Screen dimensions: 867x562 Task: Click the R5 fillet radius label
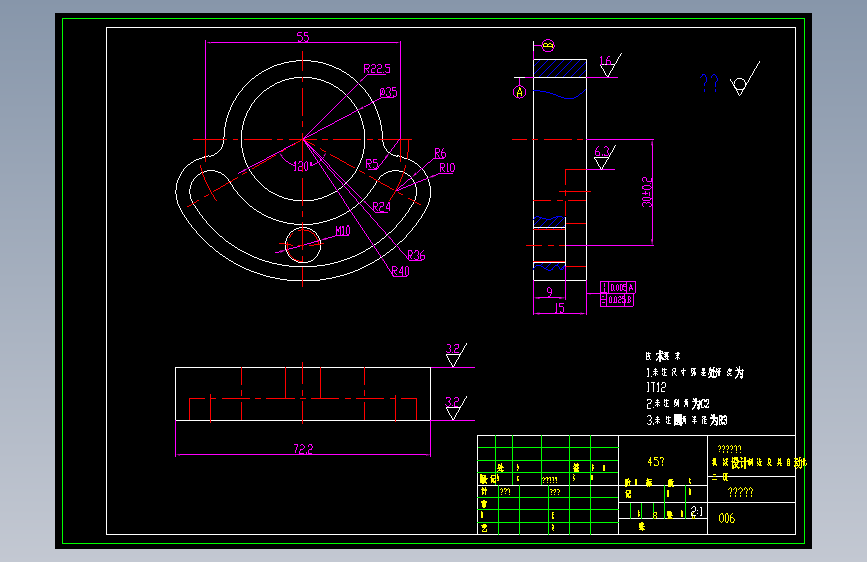[372, 164]
